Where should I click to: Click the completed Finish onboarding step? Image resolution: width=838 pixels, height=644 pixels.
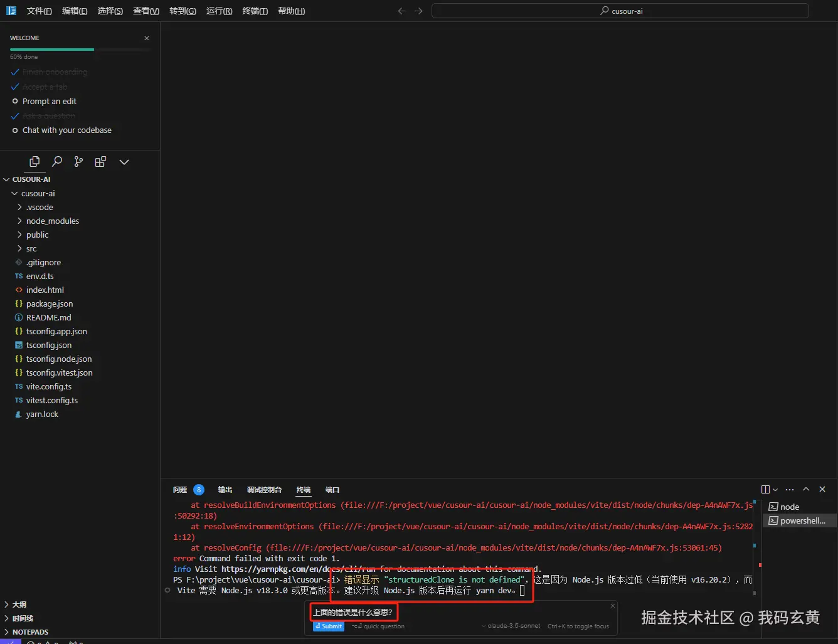55,72
